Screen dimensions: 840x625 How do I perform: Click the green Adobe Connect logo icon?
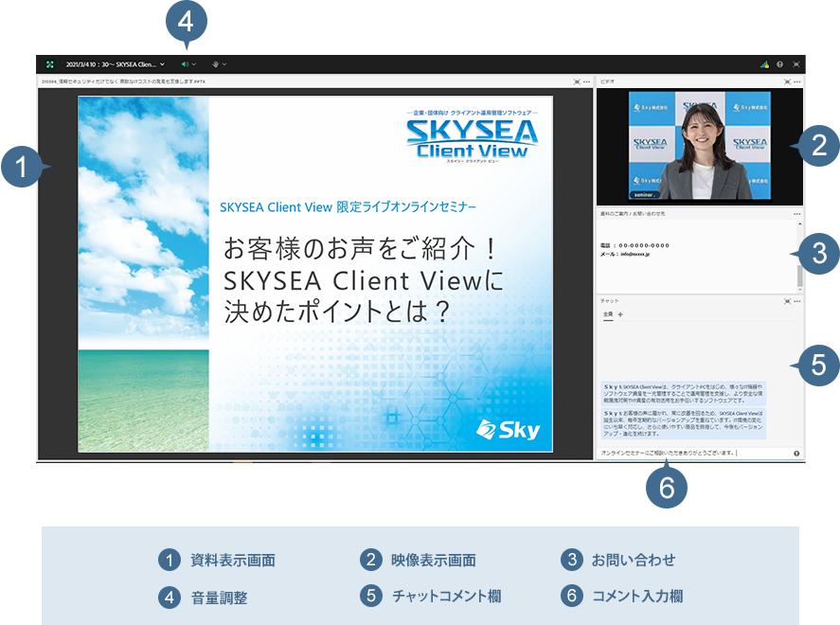point(50,64)
